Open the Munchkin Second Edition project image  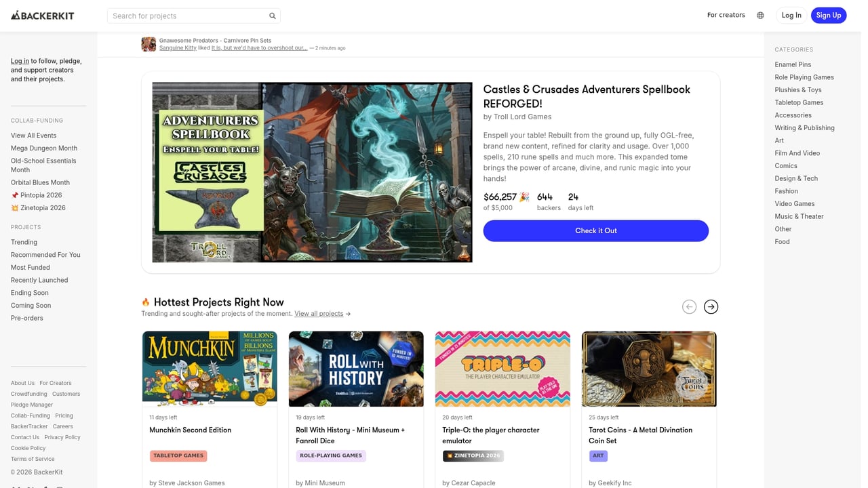210,369
